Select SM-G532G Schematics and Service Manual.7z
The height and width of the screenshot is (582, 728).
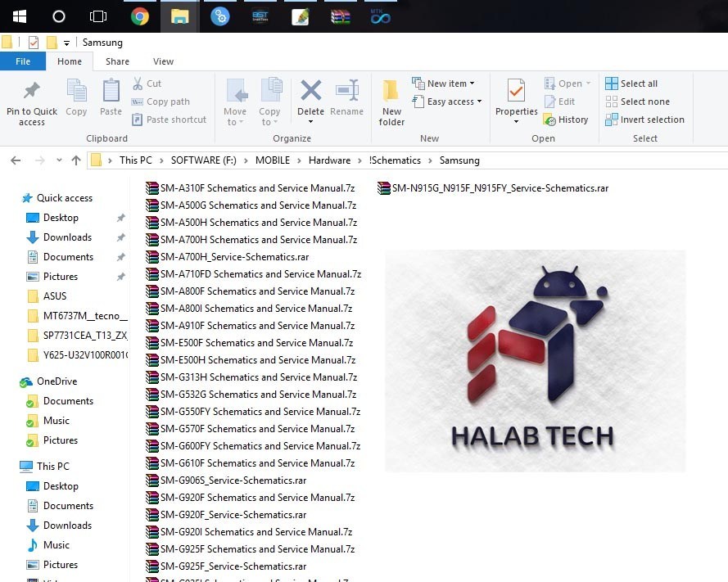[251, 395]
